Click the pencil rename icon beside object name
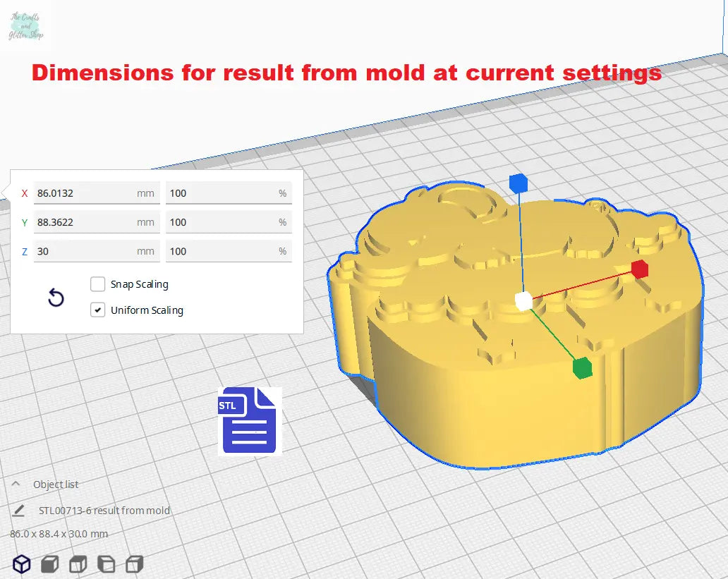 (18, 510)
